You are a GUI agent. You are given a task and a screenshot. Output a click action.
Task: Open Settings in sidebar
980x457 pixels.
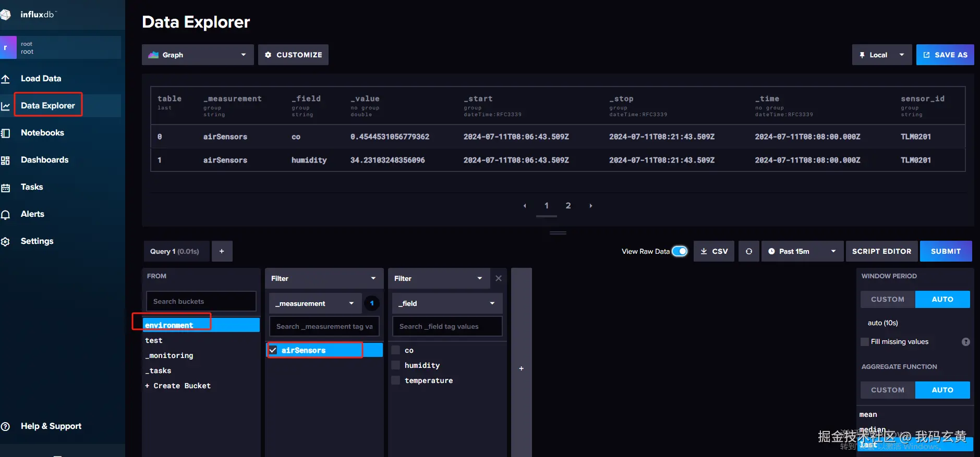point(37,241)
